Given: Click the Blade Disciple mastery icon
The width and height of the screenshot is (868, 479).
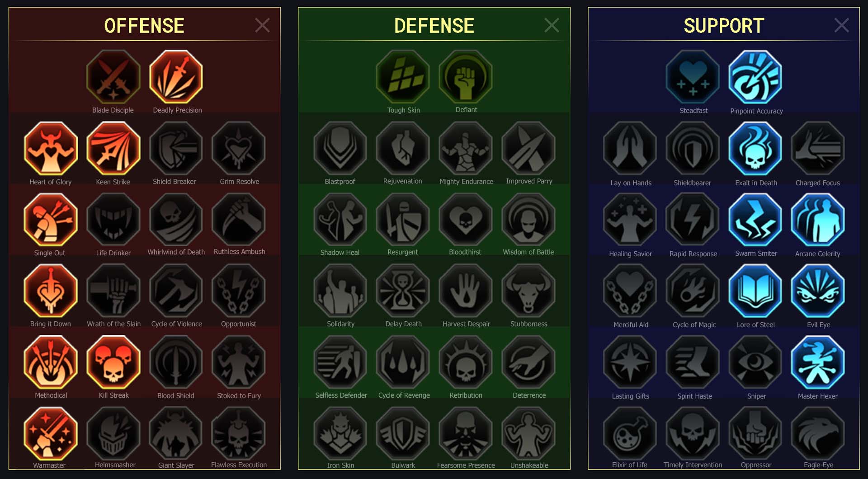Looking at the screenshot, I should [113, 77].
